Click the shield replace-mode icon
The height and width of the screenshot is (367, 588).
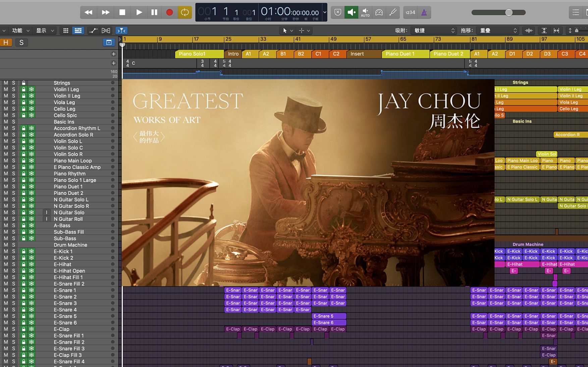click(x=338, y=12)
